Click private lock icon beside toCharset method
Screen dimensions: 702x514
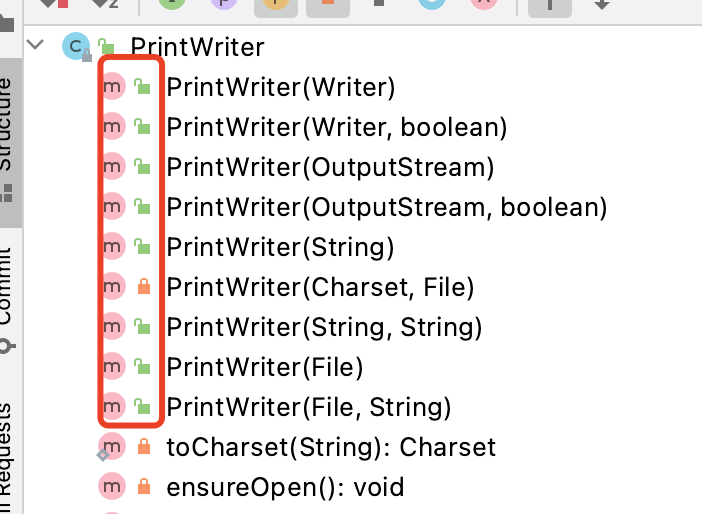point(143,447)
